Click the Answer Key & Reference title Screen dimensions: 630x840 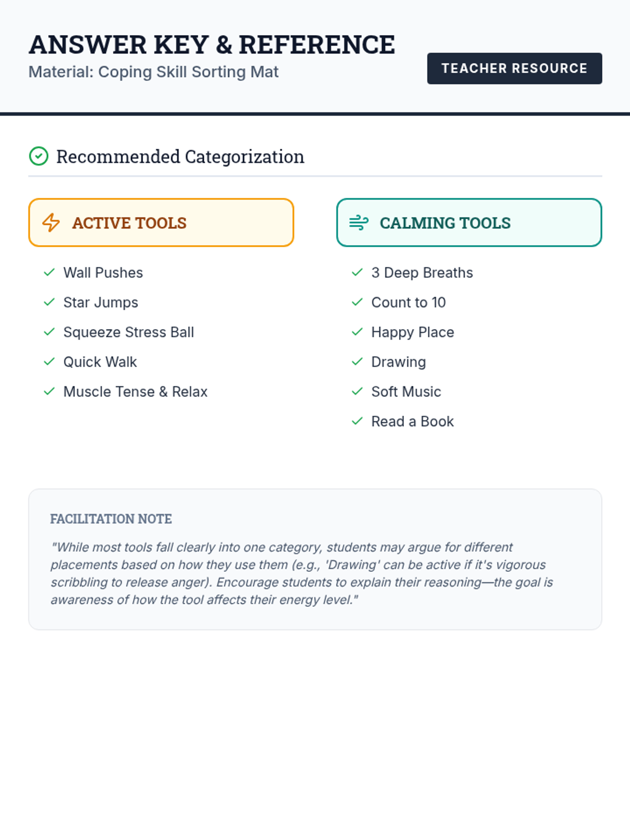(x=212, y=45)
